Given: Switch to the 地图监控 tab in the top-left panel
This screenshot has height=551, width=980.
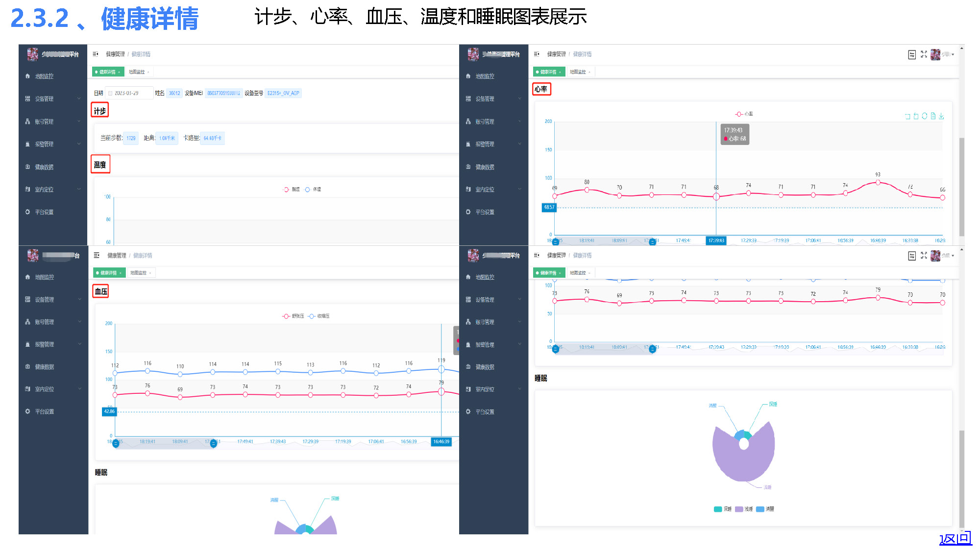Looking at the screenshot, I should point(137,72).
